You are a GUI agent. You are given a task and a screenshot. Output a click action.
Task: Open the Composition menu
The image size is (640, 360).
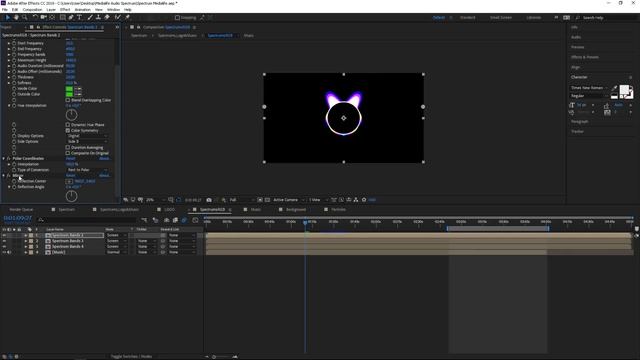tap(32, 9)
